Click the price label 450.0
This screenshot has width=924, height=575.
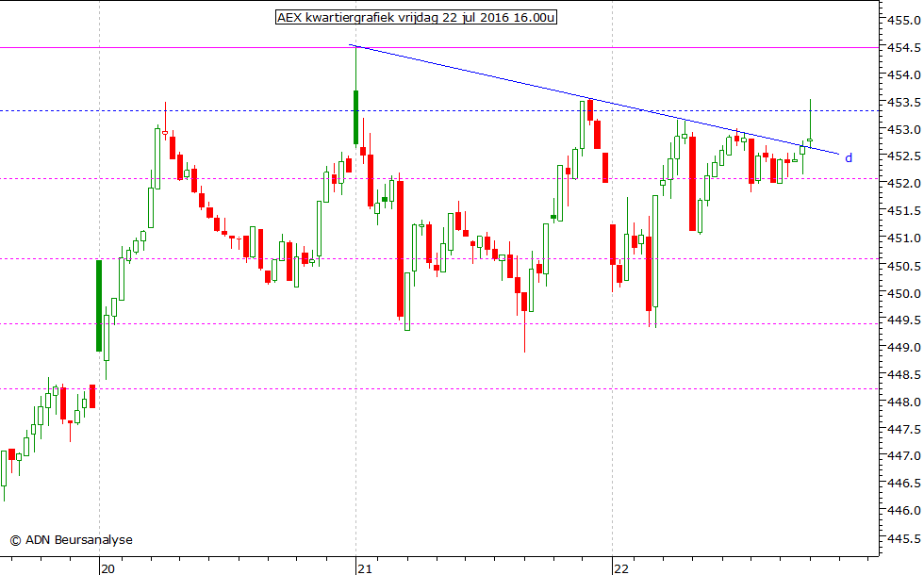[904, 293]
